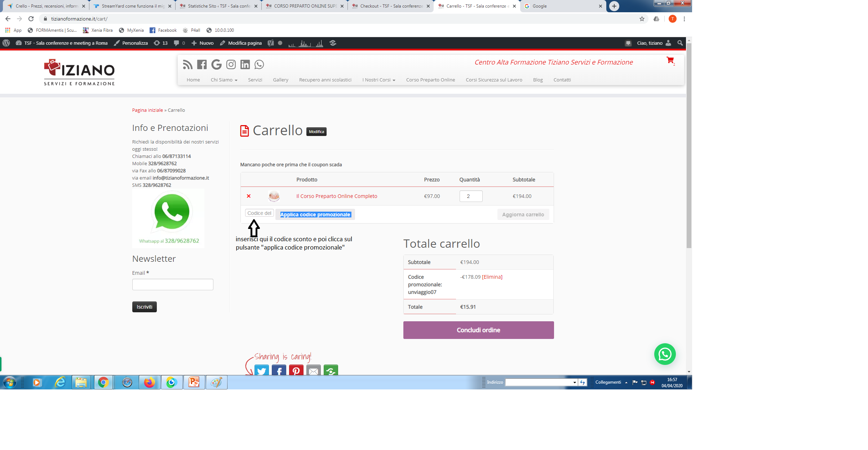This screenshot has height=450, width=868.
Task: Share page via Pinterest icon
Action: (296, 370)
